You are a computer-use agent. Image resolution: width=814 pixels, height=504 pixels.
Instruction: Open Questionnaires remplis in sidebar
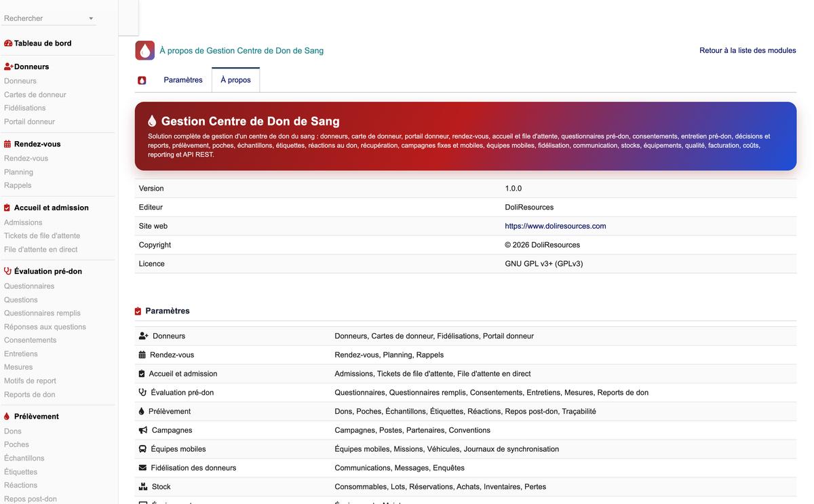tap(42, 313)
